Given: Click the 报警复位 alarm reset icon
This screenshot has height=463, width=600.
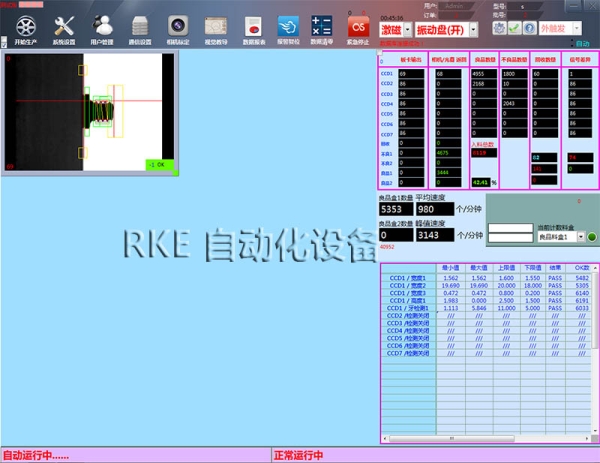Looking at the screenshot, I should pos(288,25).
